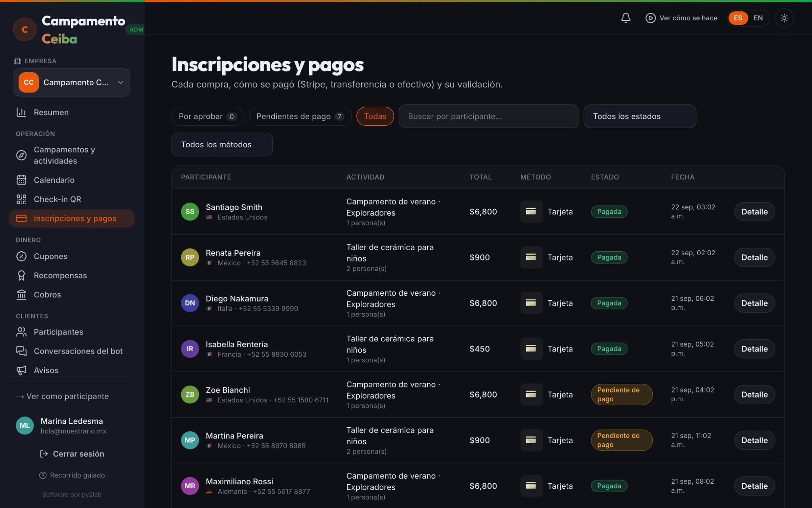Click the ESTADO column header

(x=605, y=177)
